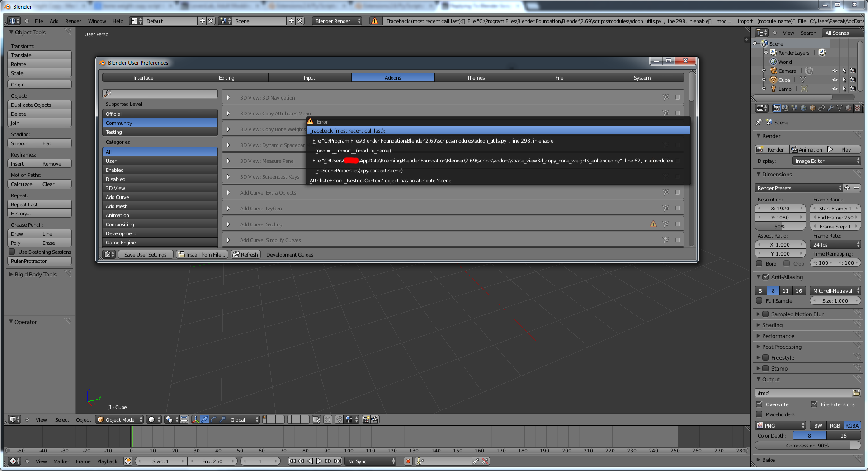Enable the Add Curve: Extra Objects addon checkbox
Image resolution: width=868 pixels, height=471 pixels.
point(678,192)
